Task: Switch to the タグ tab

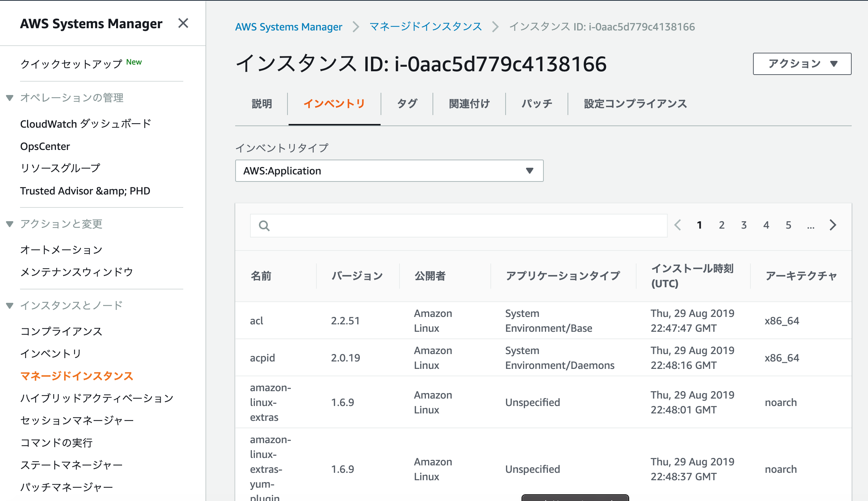Action: [x=407, y=104]
